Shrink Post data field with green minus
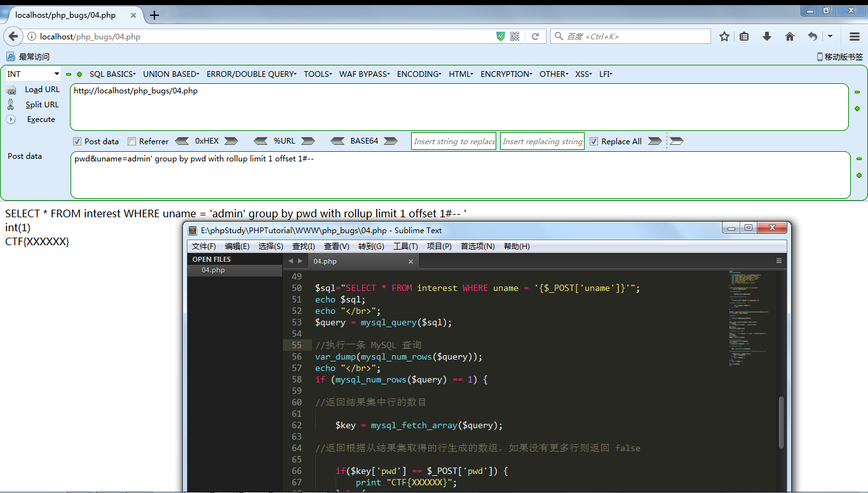 tap(859, 159)
